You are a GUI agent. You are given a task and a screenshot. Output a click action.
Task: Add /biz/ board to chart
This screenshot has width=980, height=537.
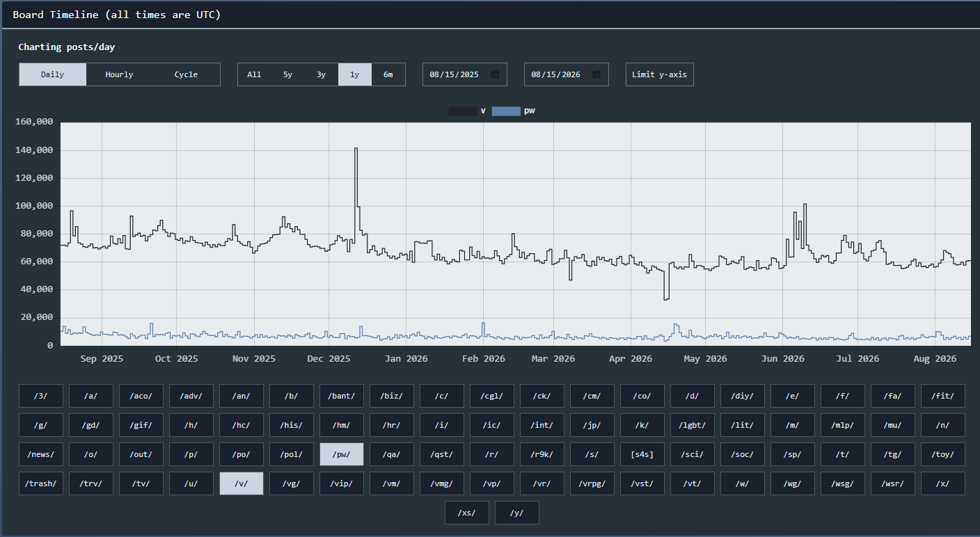pos(392,396)
